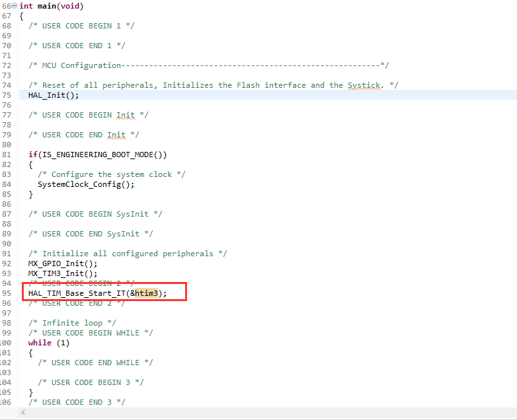
Task: Click USER CODE END Init comment
Action: point(84,135)
